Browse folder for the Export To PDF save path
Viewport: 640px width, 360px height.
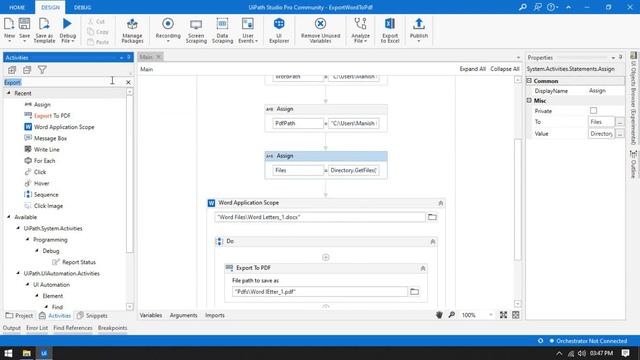(414, 291)
